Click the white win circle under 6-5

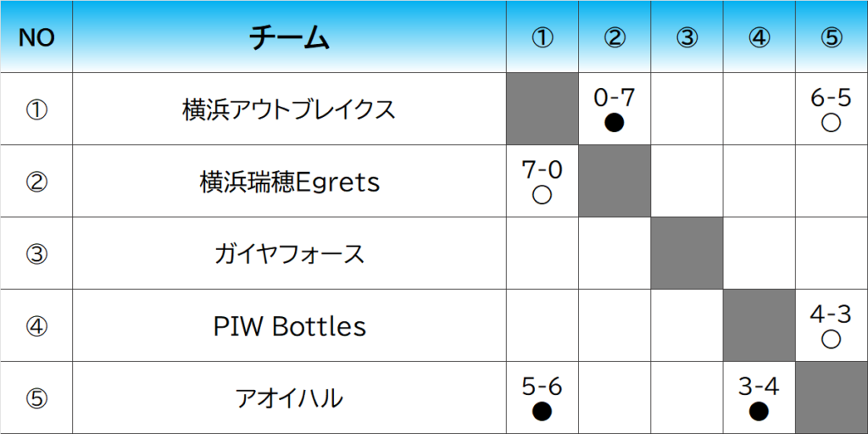[831, 123]
